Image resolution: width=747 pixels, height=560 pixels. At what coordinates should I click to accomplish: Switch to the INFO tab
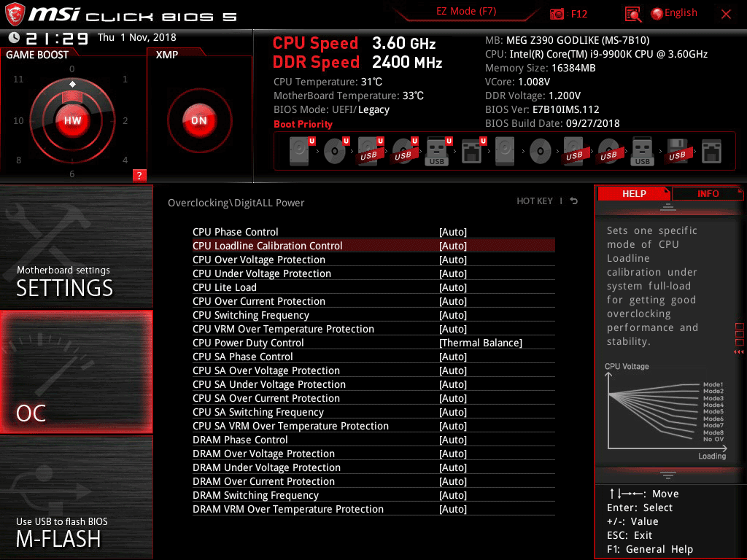click(708, 193)
